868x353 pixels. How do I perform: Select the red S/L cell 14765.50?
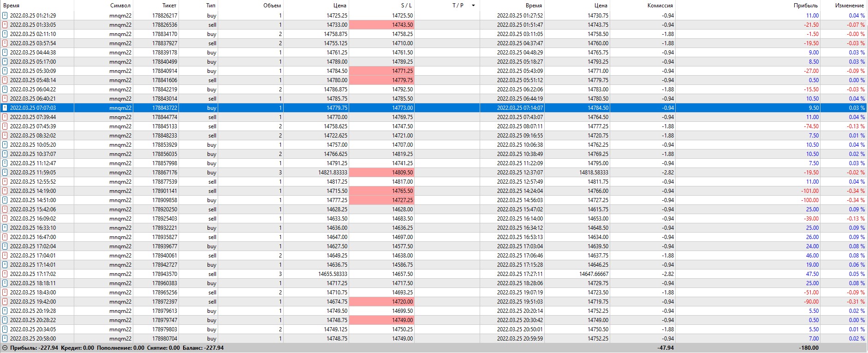pyautogui.click(x=382, y=191)
